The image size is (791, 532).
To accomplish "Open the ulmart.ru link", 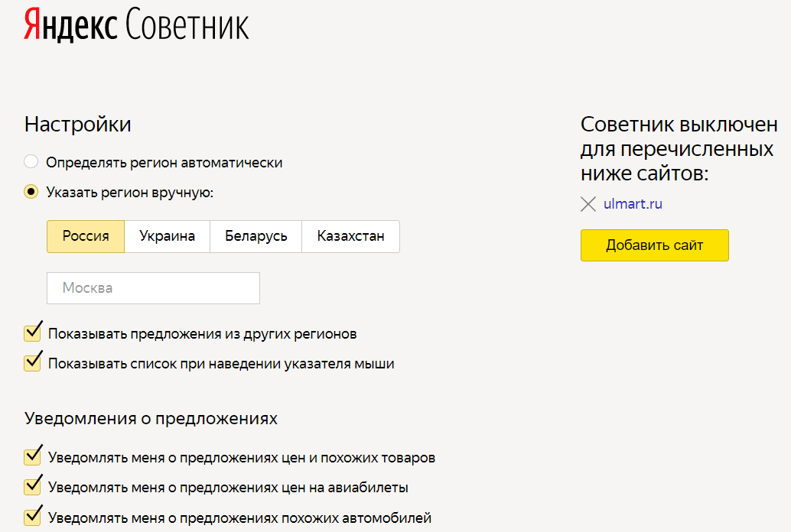I will point(633,204).
